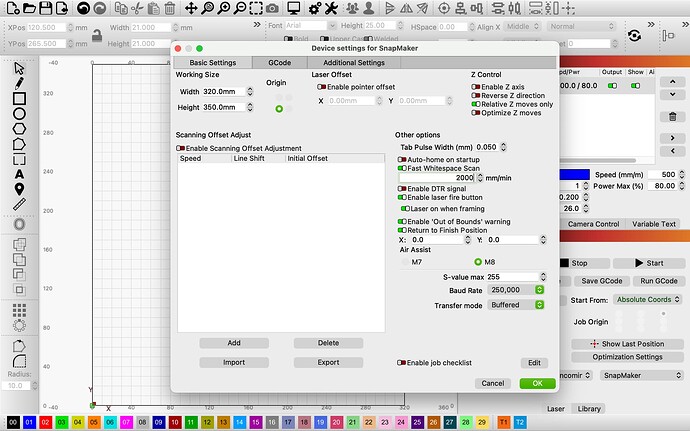Select the Text tool with the A icon
The image size is (690, 431).
[19, 174]
